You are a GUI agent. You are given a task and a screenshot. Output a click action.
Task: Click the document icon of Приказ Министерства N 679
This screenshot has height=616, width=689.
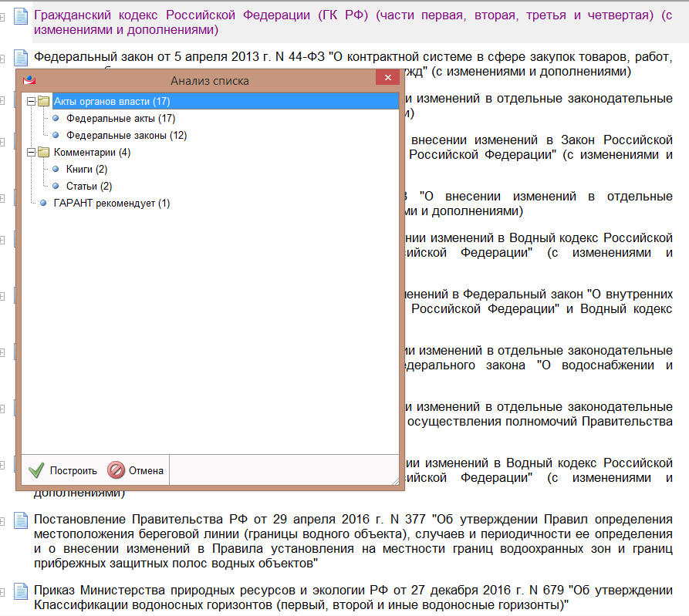[21, 591]
